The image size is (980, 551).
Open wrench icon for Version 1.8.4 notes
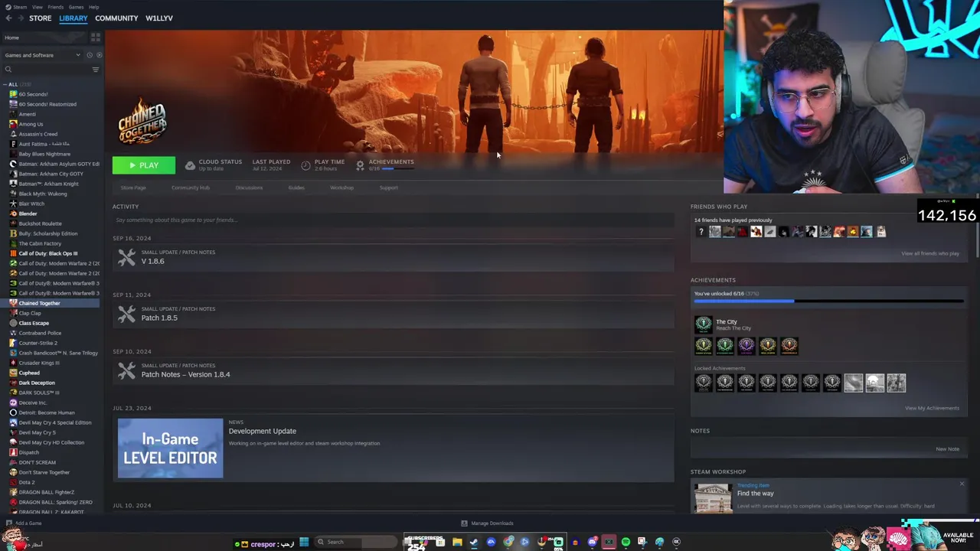click(x=126, y=371)
